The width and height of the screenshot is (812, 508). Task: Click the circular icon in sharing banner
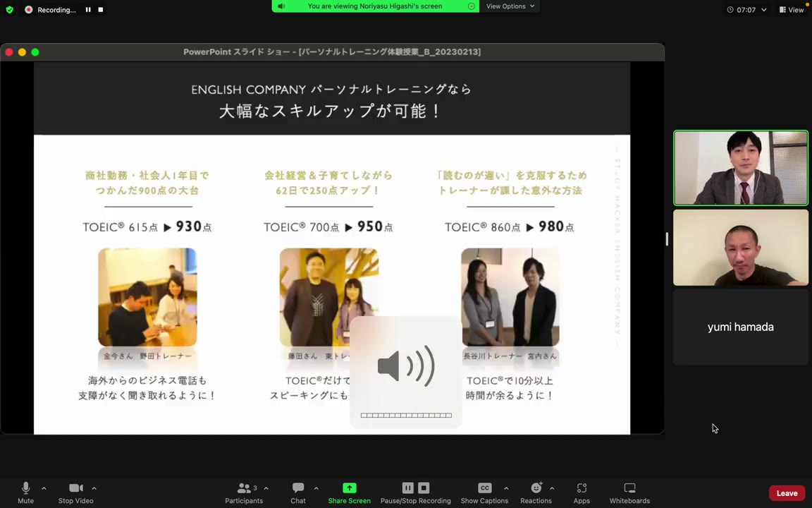(472, 6)
